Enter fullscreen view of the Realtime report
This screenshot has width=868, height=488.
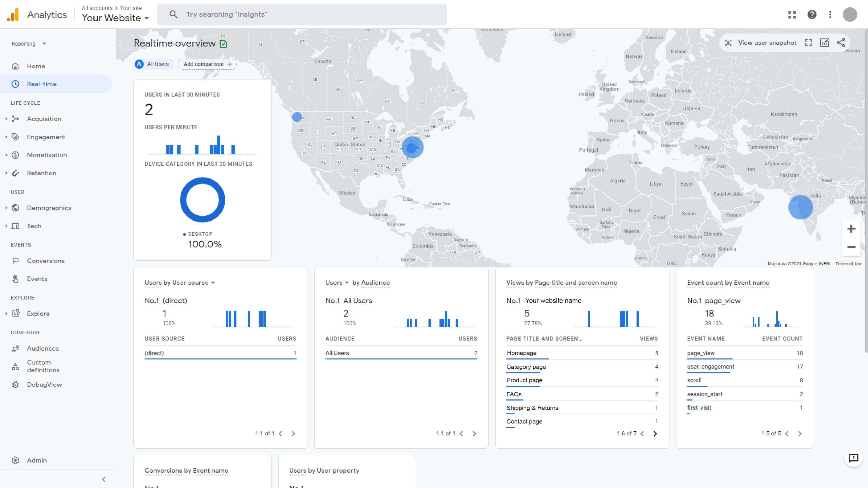[808, 42]
